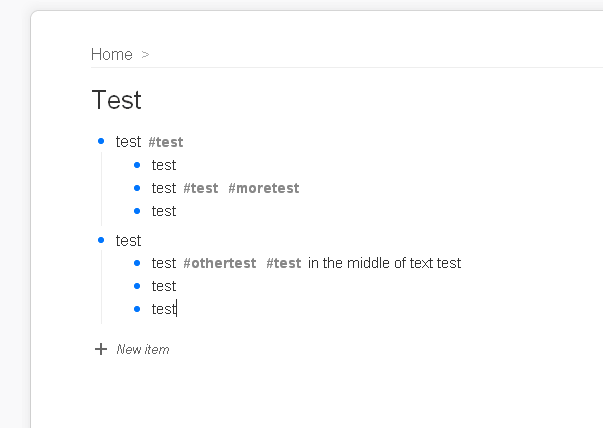Click #test tag next to #moretest
The width and height of the screenshot is (603, 428).
coord(201,188)
